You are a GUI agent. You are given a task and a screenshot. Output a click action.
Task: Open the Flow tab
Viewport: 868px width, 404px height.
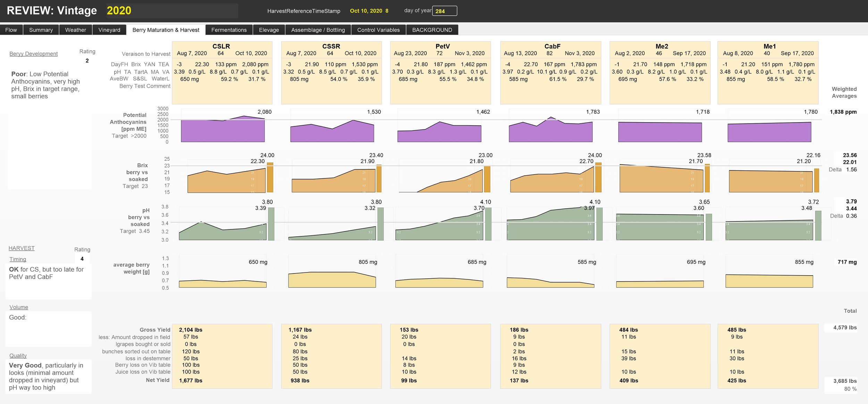(11, 30)
